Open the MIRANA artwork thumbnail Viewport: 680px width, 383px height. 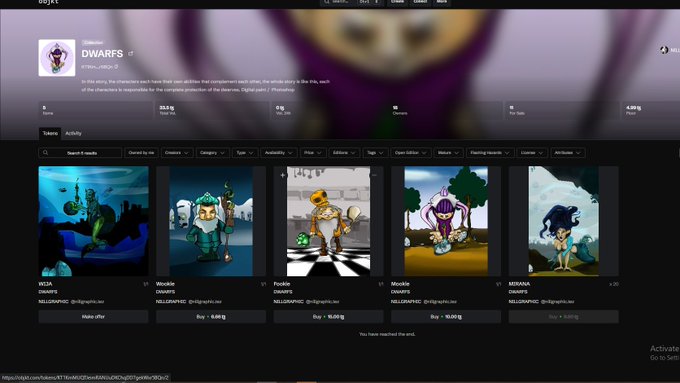pos(563,221)
